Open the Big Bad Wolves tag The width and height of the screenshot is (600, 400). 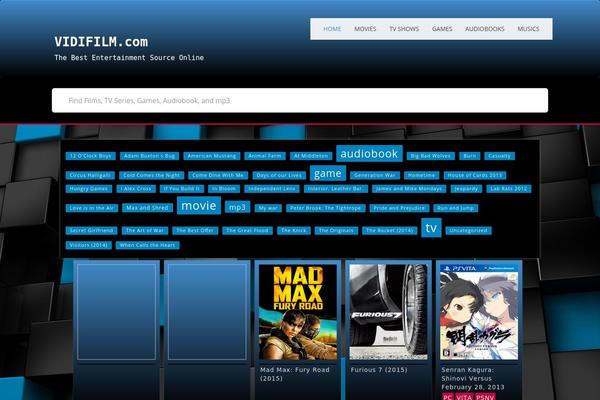[x=430, y=156]
